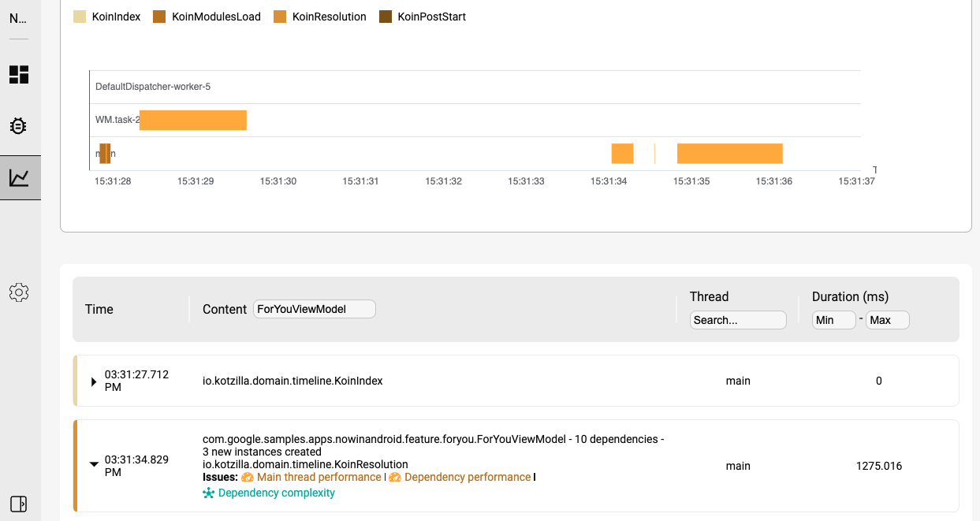980x521 pixels.
Task: Expand the 03:31:27.712 PM KoinIndex entry
Action: pyautogui.click(x=94, y=381)
